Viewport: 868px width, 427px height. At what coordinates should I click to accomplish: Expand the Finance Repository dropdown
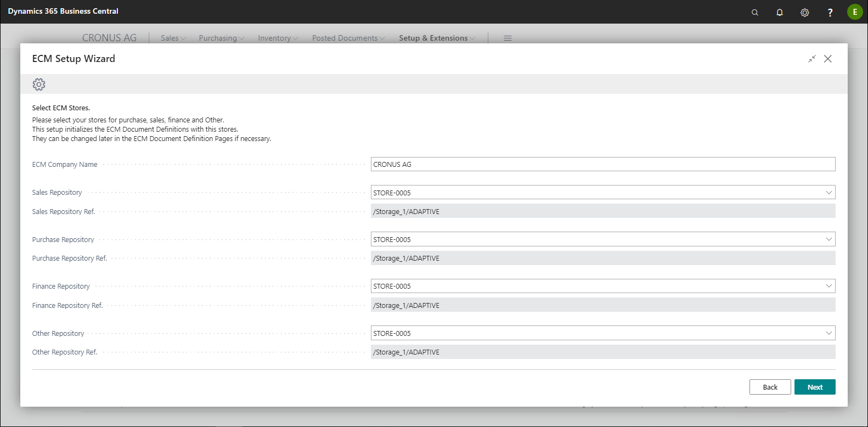coord(828,286)
